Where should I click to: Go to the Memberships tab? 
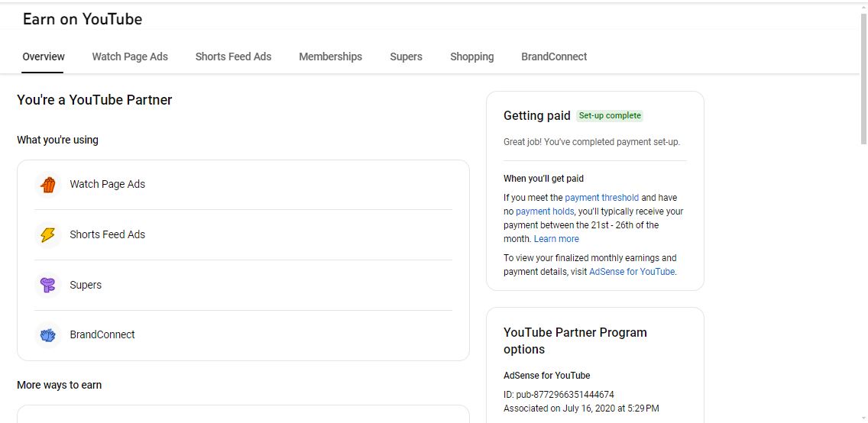pos(330,57)
